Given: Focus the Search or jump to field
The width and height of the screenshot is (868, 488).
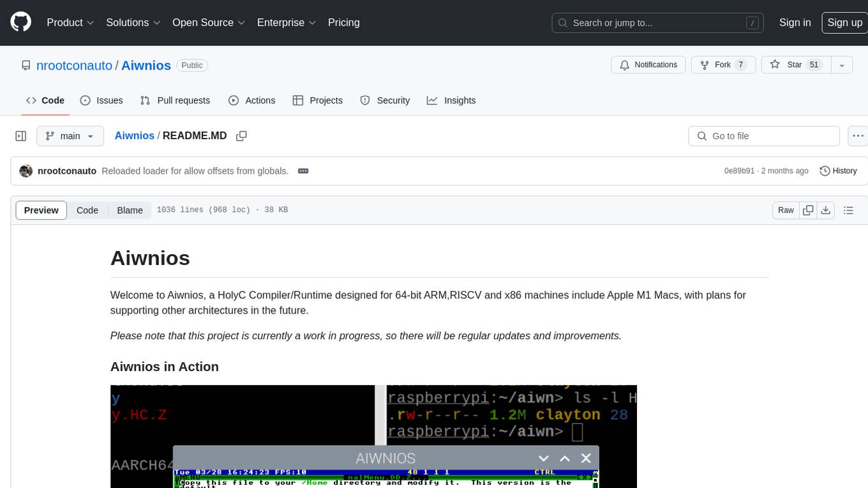Looking at the screenshot, I should pos(657,23).
